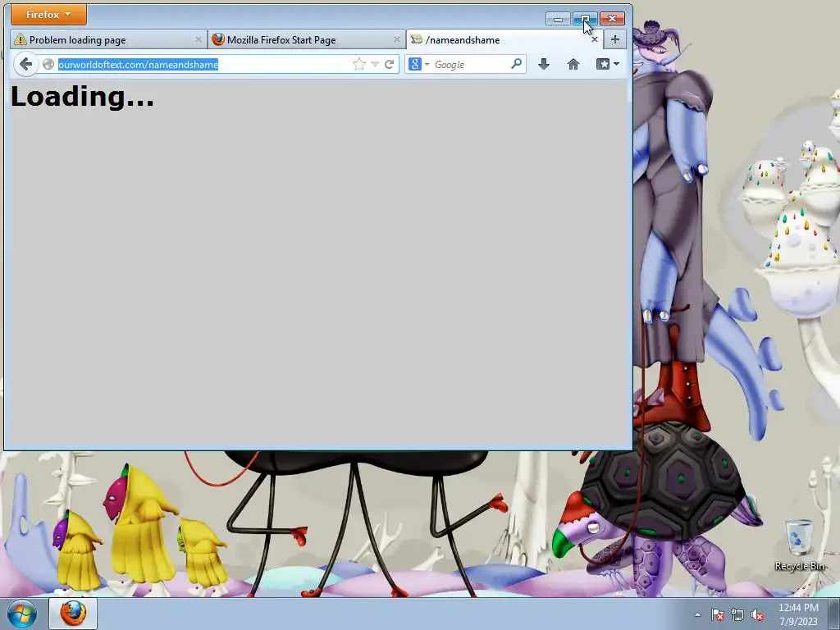The width and height of the screenshot is (840, 630).
Task: Show hidden system tray icons
Action: click(697, 614)
